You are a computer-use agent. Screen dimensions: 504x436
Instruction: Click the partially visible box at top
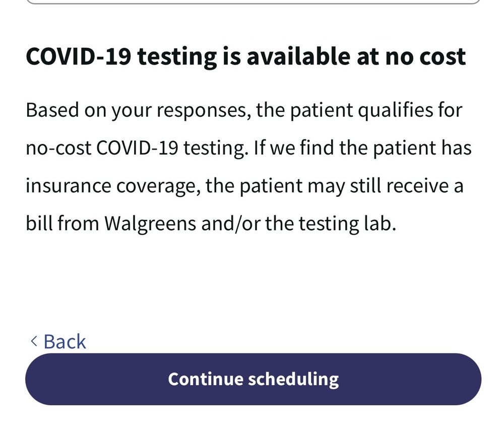coord(252,2)
